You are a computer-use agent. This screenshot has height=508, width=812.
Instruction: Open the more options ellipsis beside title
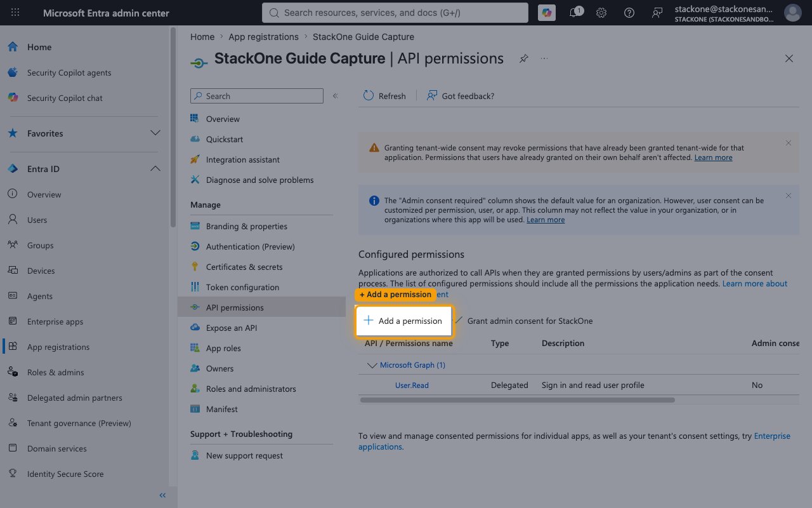point(544,58)
